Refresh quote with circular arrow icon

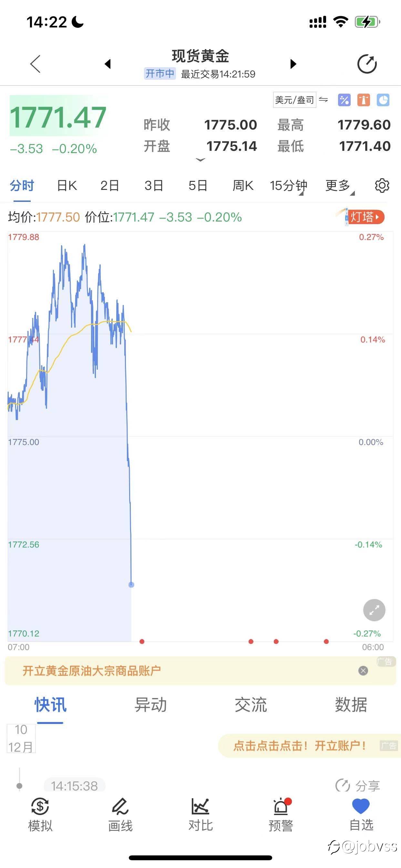coord(367,64)
